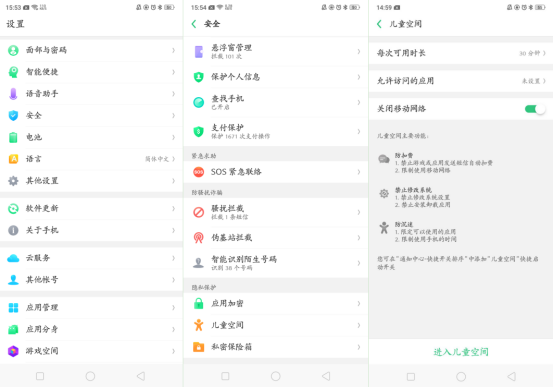The height and width of the screenshot is (387, 554).
Task: Tap the 保护个人信息 shield icon
Action: point(199,77)
